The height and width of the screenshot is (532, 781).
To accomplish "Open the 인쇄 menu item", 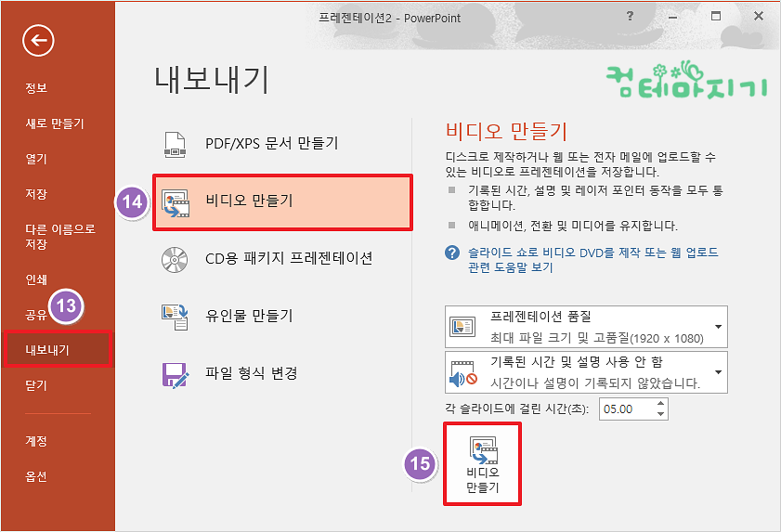I will click(x=36, y=279).
